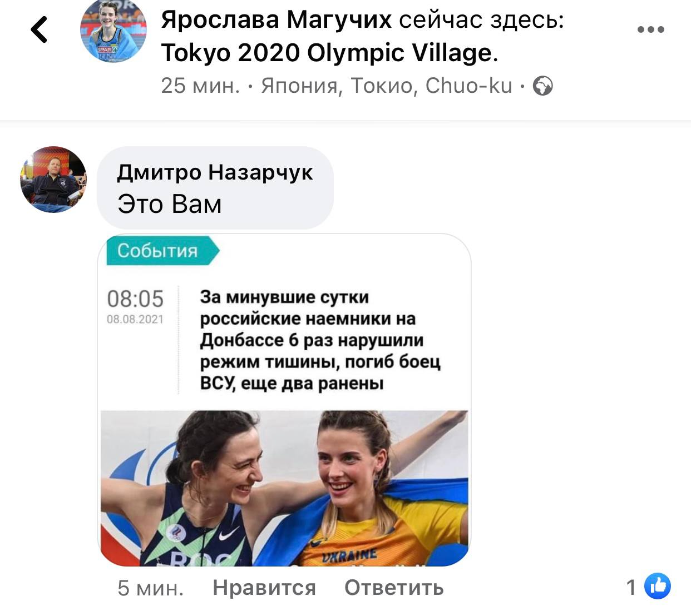Tap the Это Вам comment bubble
The height and width of the screenshot is (616, 691).
point(215,188)
